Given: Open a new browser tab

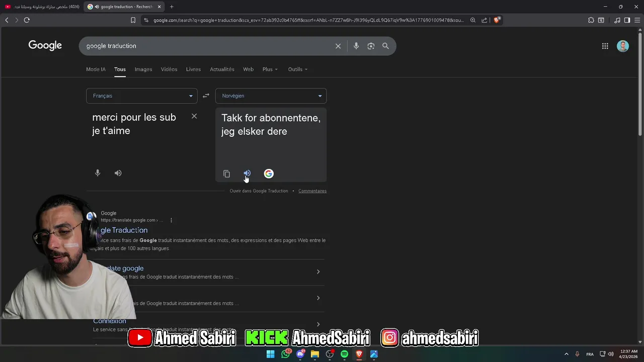Looking at the screenshot, I should click(x=172, y=7).
